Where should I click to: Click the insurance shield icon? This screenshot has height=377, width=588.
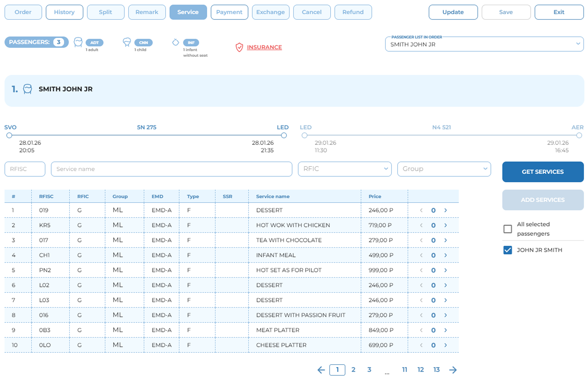point(239,47)
